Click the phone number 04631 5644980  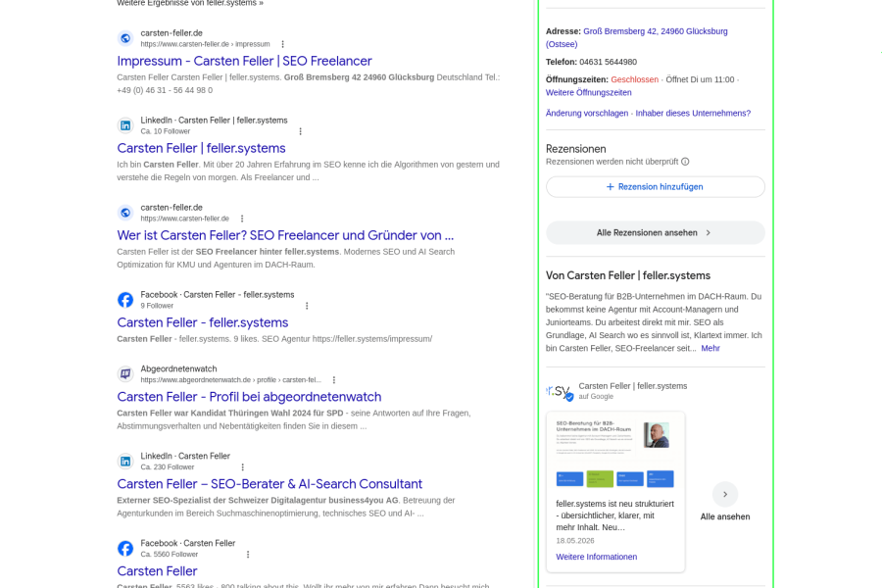pyautogui.click(x=608, y=62)
